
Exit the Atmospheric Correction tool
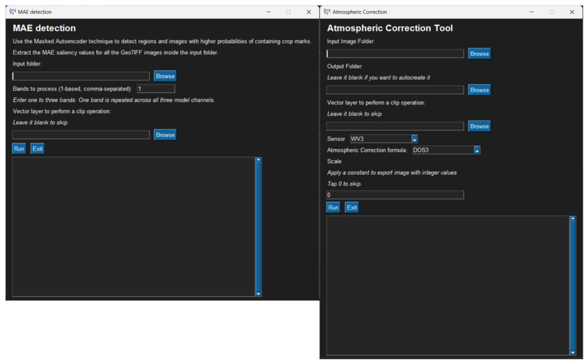coord(352,208)
